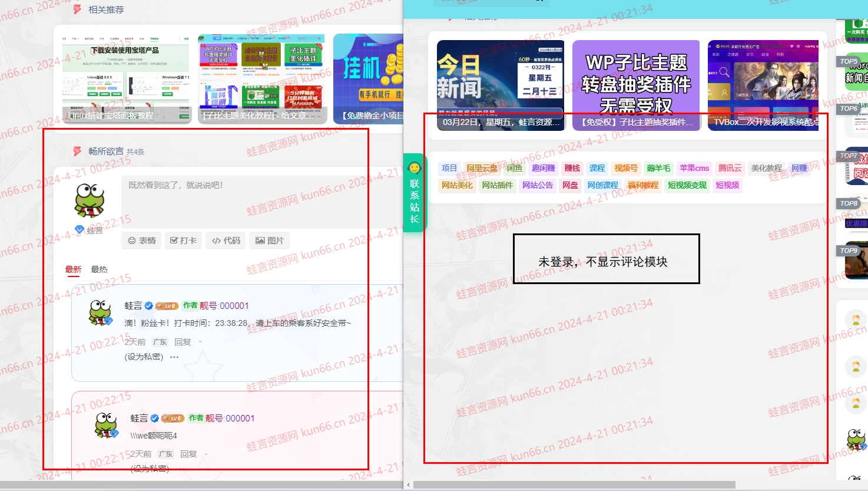Select the 薅羊毛 tag

[x=658, y=168]
